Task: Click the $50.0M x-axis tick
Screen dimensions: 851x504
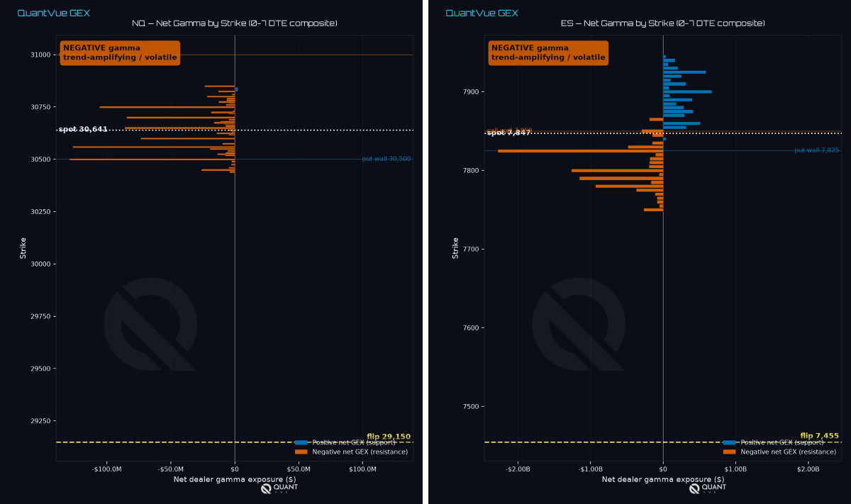Action: coord(299,469)
